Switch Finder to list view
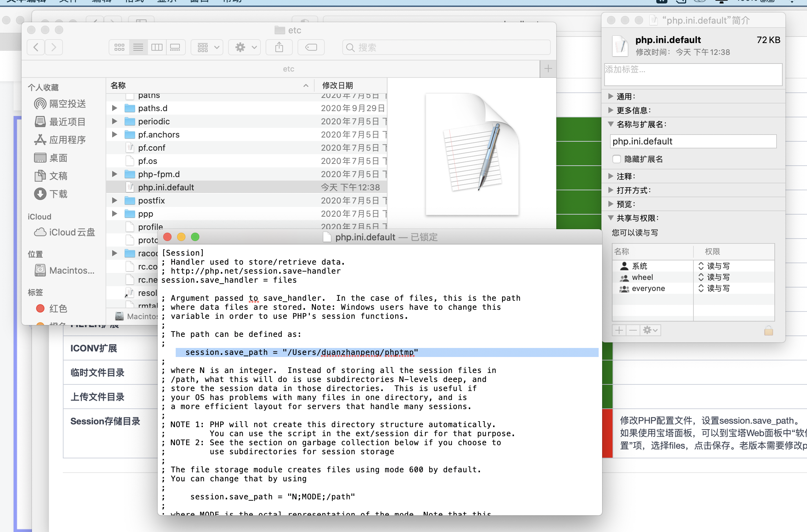807x532 pixels. pyautogui.click(x=138, y=47)
